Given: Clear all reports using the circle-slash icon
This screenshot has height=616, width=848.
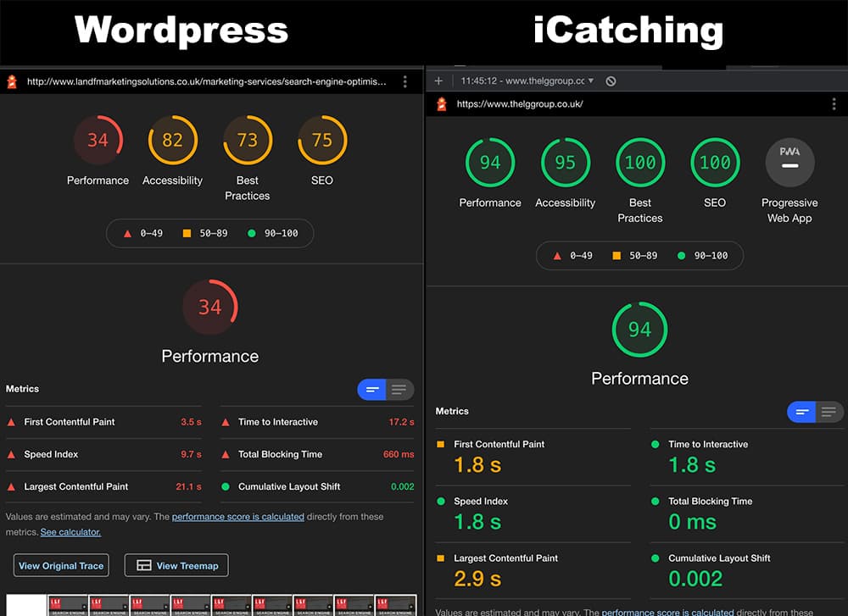Looking at the screenshot, I should tap(611, 81).
